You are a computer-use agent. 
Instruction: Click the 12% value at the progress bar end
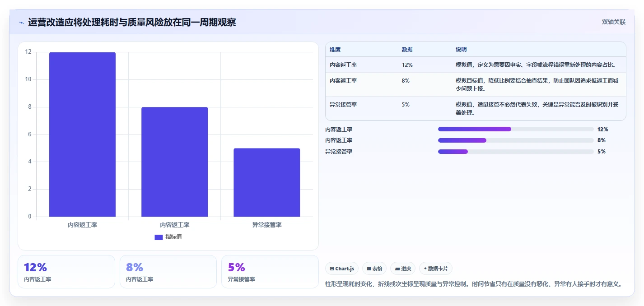pos(603,129)
